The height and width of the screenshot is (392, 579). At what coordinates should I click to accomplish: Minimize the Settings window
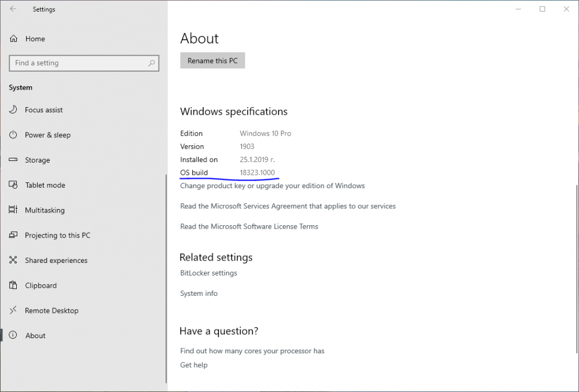pyautogui.click(x=518, y=9)
